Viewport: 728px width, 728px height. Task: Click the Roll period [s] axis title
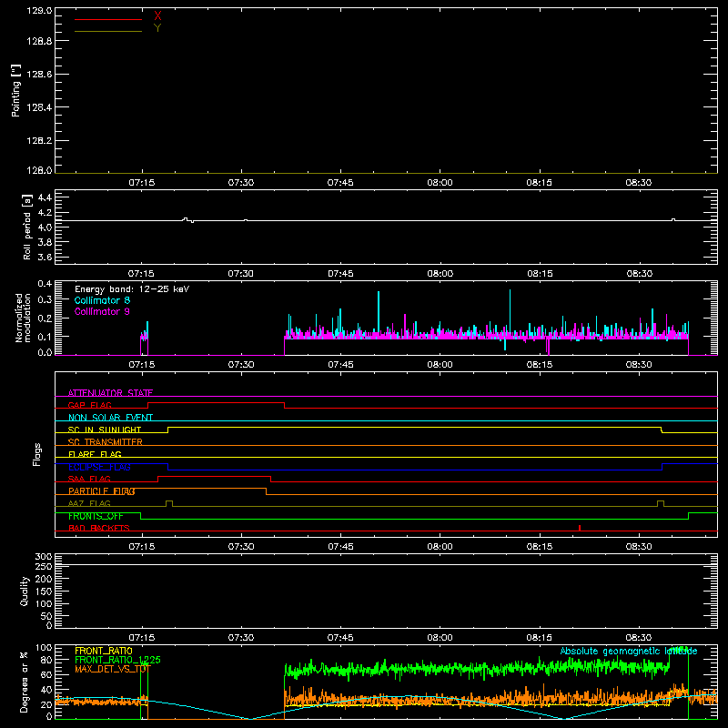(x=27, y=227)
